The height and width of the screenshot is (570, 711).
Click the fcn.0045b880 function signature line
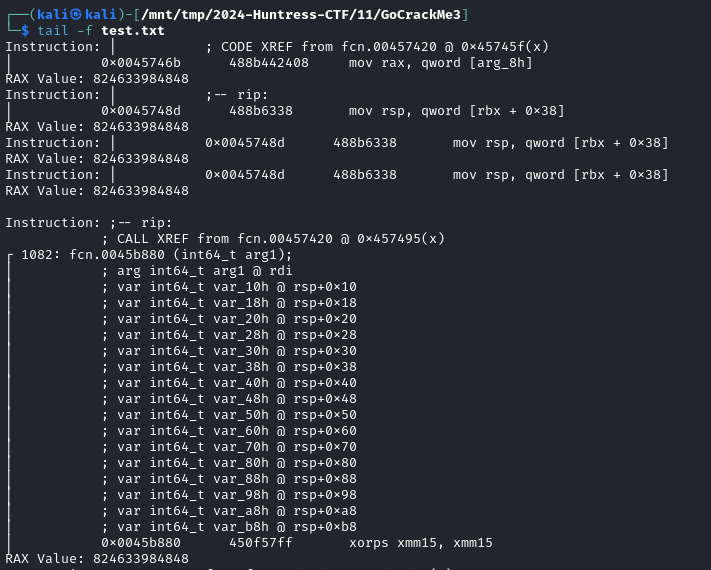coord(156,254)
